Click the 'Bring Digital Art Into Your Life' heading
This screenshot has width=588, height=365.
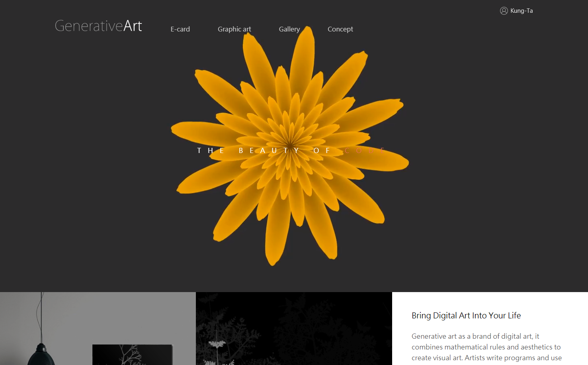(x=466, y=315)
